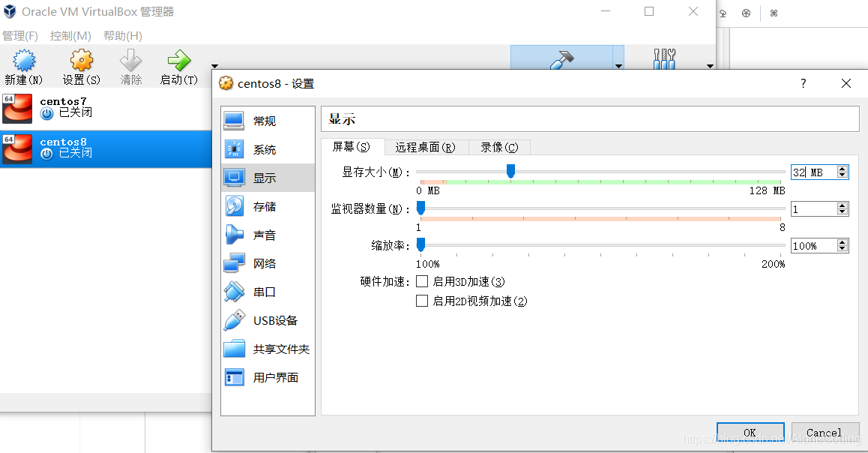868x453 pixels.
Task: Minimize the VirtualBox manager window
Action: coord(606,12)
